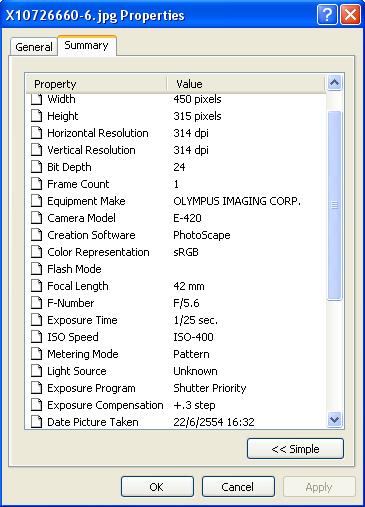The image size is (365, 507).
Task: Select the Date Picture Taken label
Action: coord(93,422)
